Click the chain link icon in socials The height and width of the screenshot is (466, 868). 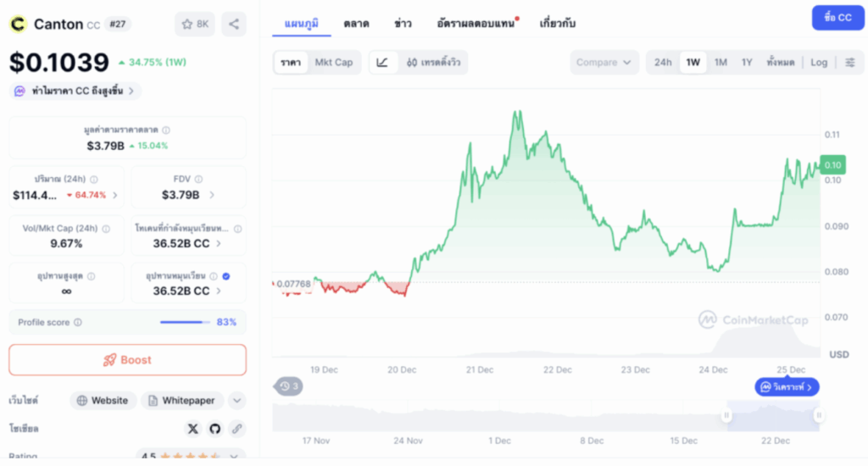coord(237,429)
